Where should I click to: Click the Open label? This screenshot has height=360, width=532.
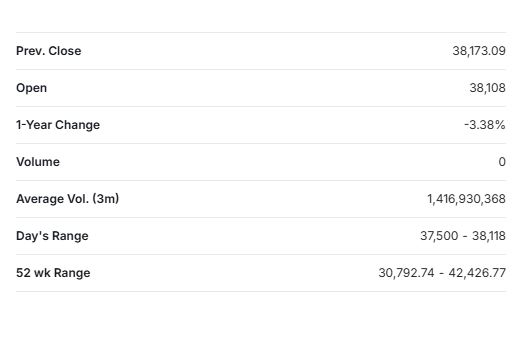[31, 88]
